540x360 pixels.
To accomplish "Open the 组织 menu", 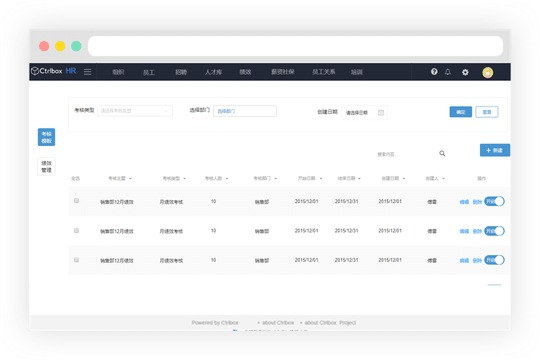I will (118, 72).
